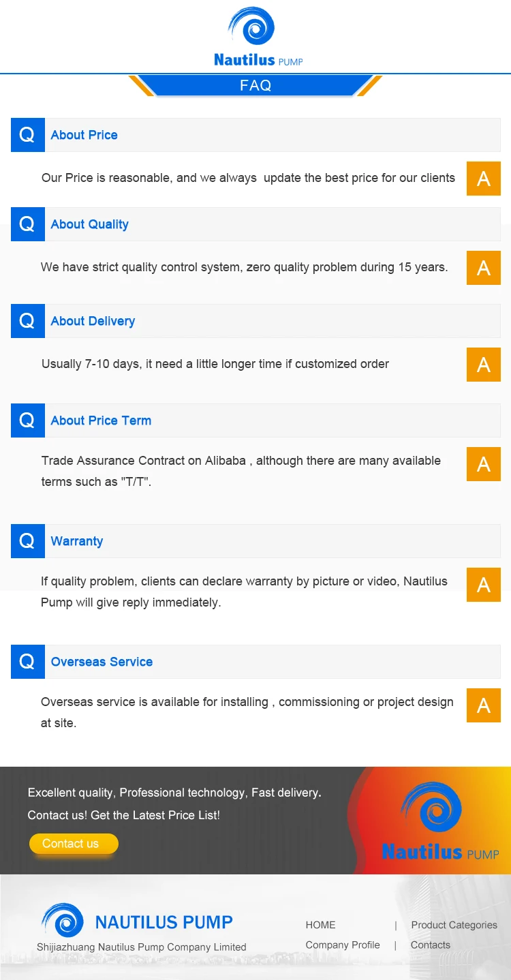
Task: Click the Q icon beside Warranty
Action: (x=27, y=541)
